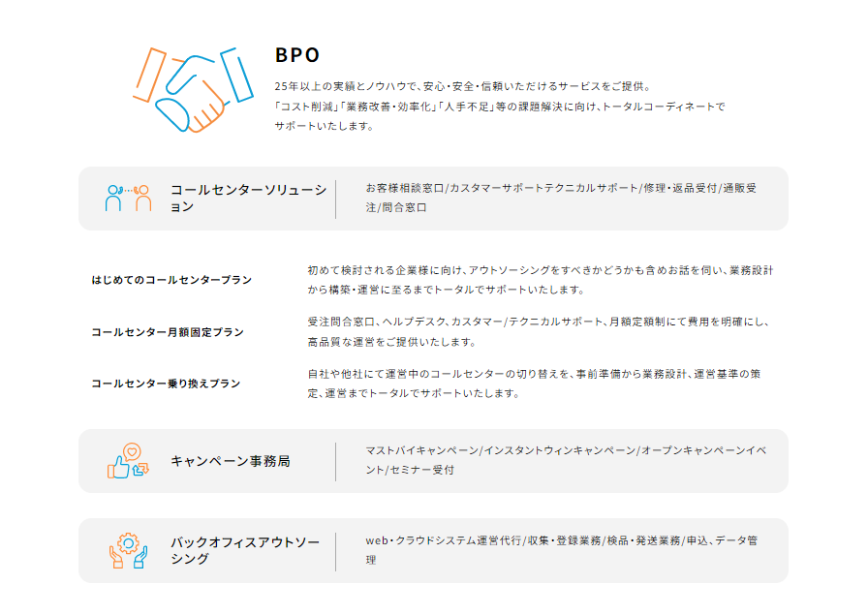
Task: Click the コスト削減 line in the intro
Action: [x=499, y=107]
